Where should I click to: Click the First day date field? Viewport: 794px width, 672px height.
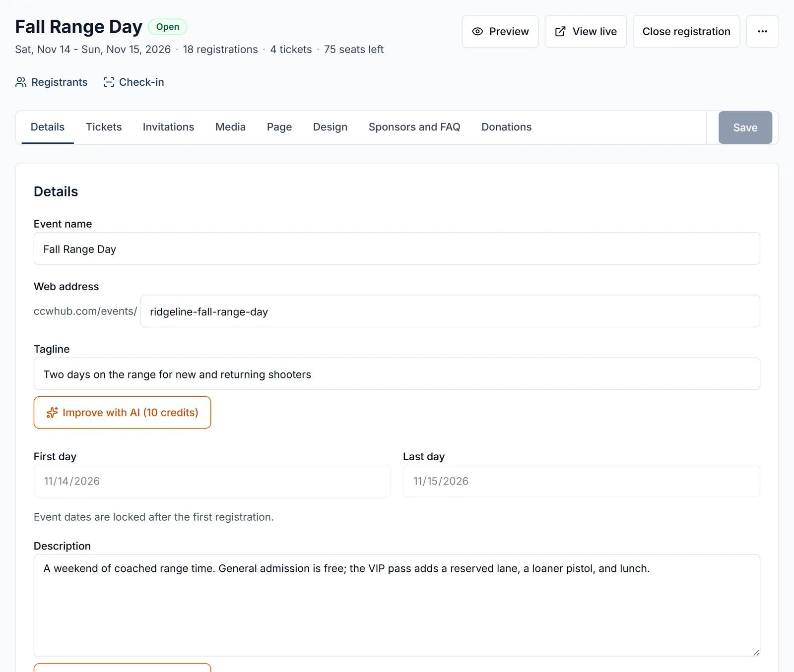pyautogui.click(x=212, y=481)
